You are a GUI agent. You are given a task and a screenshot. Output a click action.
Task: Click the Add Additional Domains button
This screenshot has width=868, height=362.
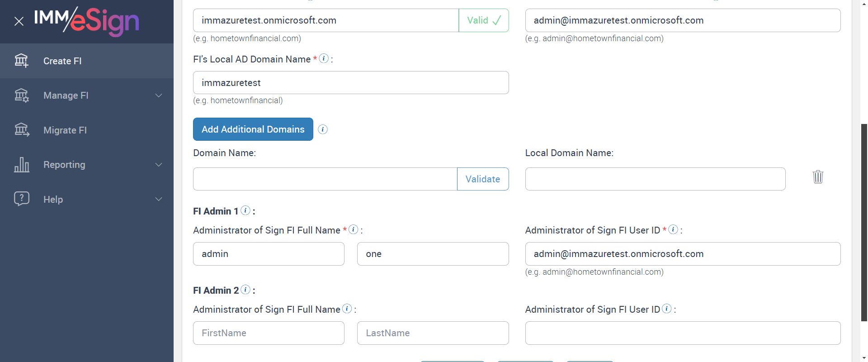pyautogui.click(x=253, y=129)
